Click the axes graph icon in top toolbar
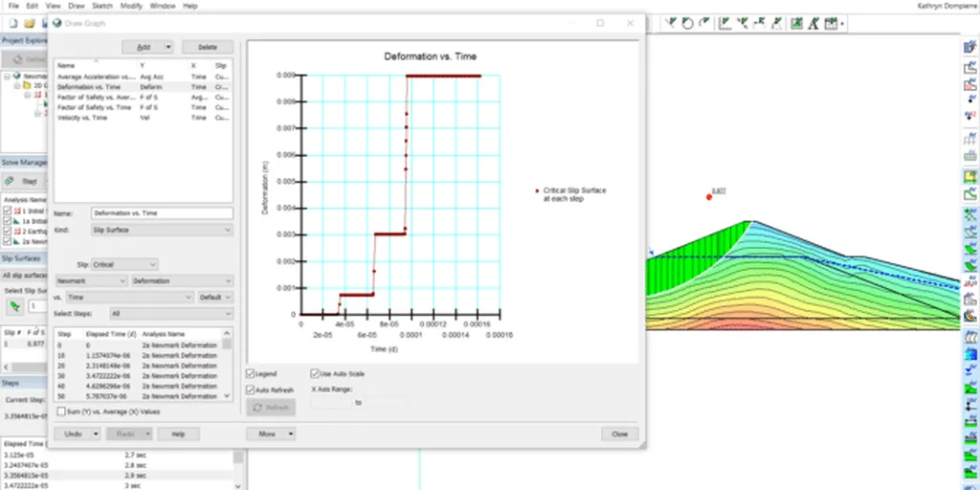 click(x=725, y=23)
